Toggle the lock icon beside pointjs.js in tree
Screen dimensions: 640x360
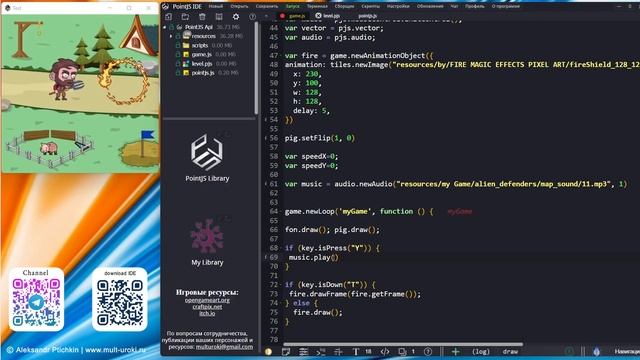click(178, 73)
